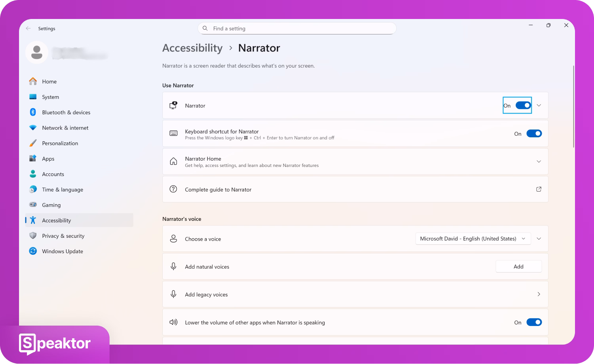Click the back arrow next to Settings

[x=28, y=28]
